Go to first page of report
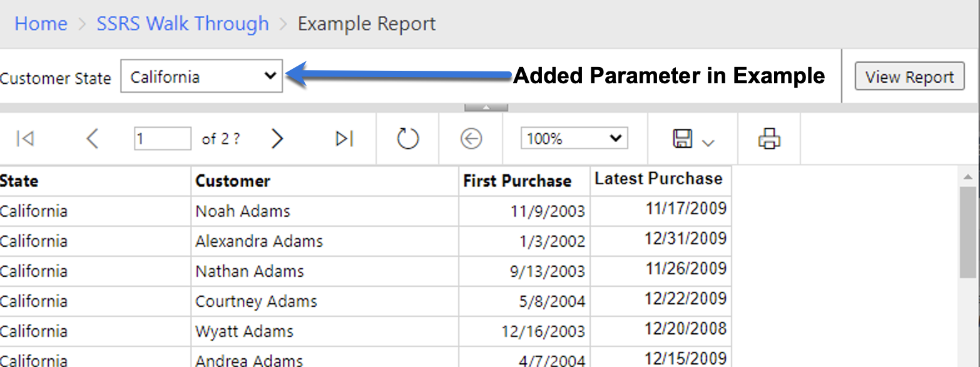The image size is (980, 367). point(25,138)
